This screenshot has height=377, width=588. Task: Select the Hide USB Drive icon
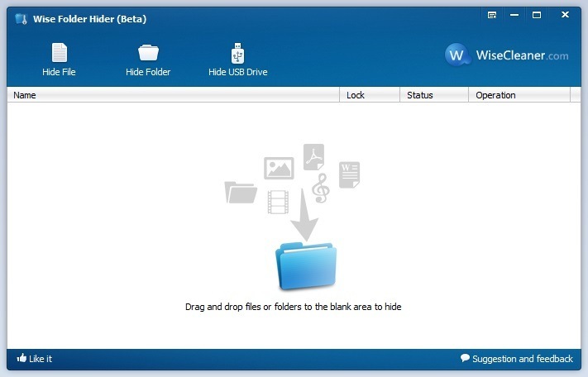[238, 53]
